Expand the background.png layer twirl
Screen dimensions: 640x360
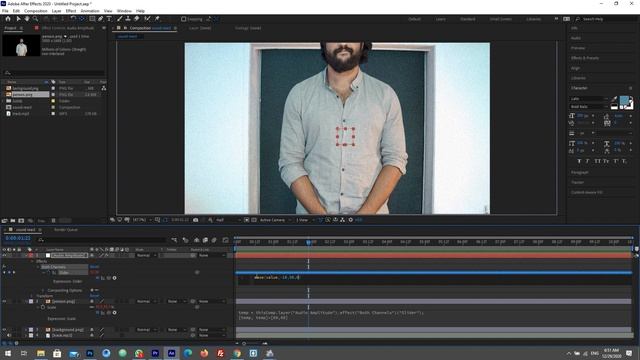[26, 330]
